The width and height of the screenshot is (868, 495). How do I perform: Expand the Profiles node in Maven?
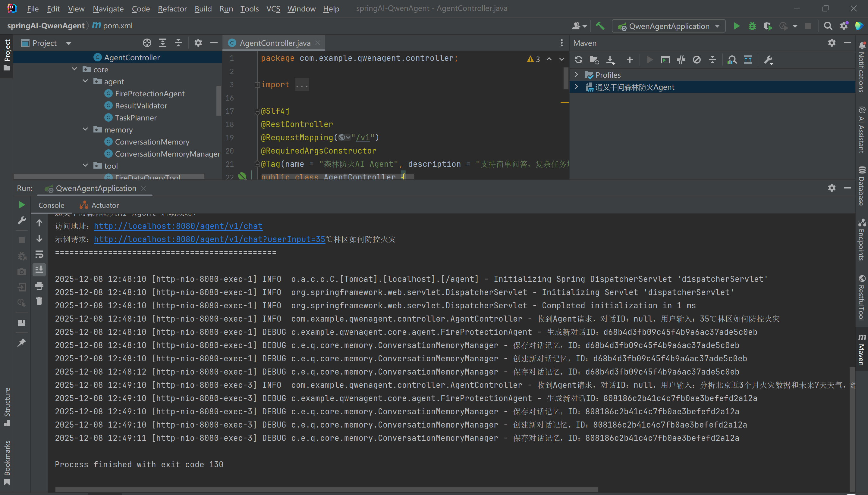pos(576,74)
